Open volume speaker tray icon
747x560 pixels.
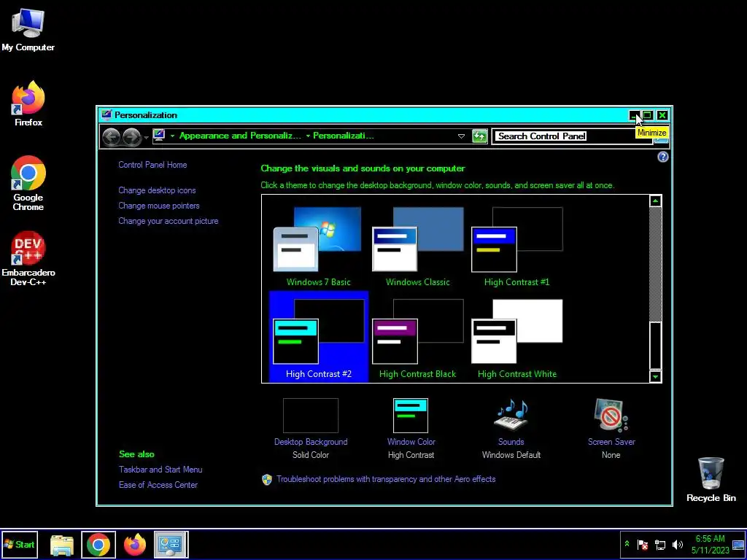click(677, 544)
